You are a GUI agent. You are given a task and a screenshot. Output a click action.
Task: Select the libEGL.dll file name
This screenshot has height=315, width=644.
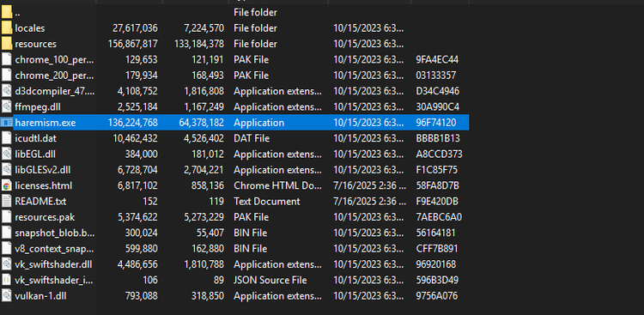[35, 154]
